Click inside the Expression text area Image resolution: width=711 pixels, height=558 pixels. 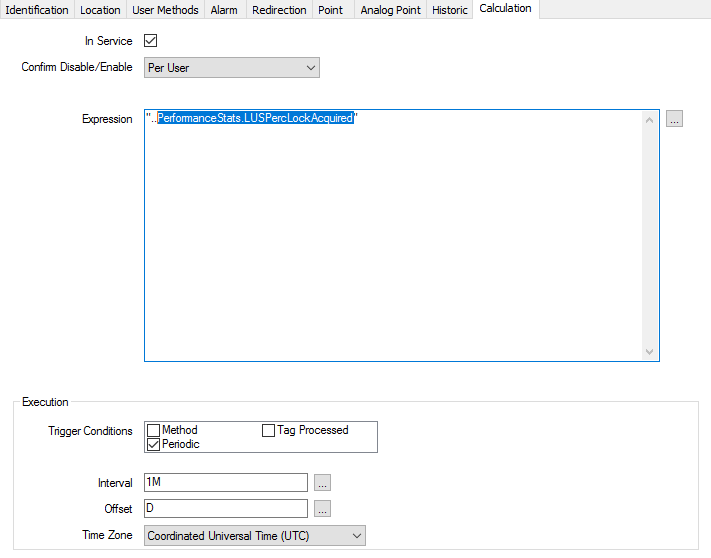pos(402,235)
